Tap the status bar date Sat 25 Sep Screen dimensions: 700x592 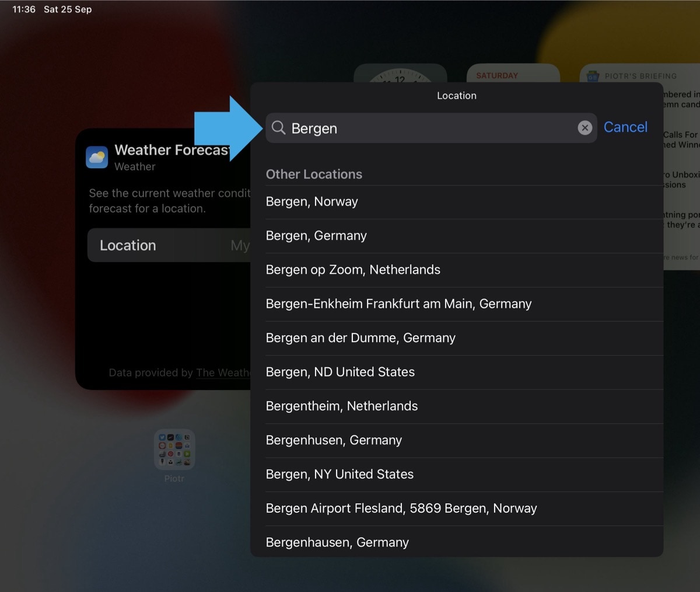[67, 9]
